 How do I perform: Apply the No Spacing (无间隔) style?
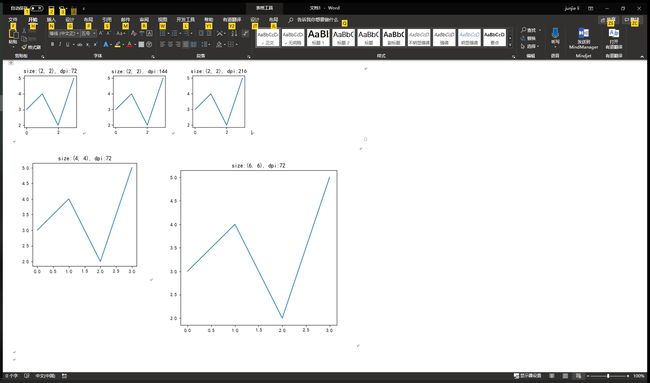pos(293,37)
